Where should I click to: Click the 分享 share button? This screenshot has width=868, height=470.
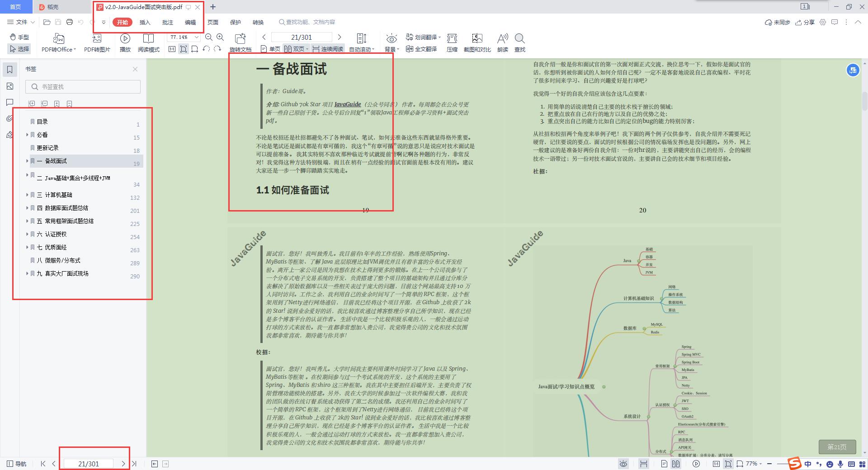tap(805, 22)
